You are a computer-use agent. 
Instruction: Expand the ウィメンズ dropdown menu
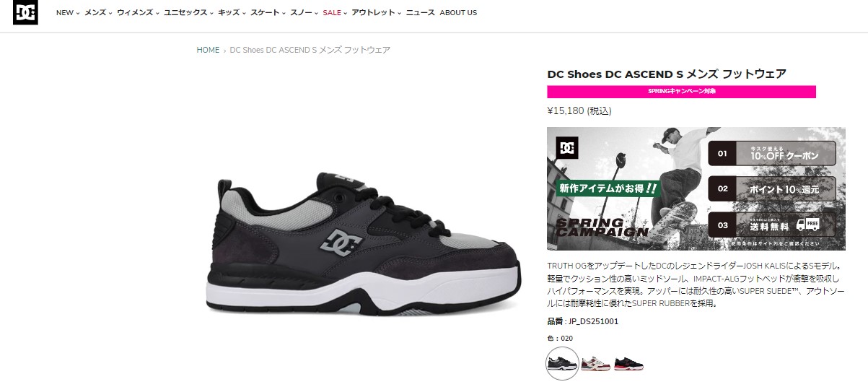pos(138,13)
